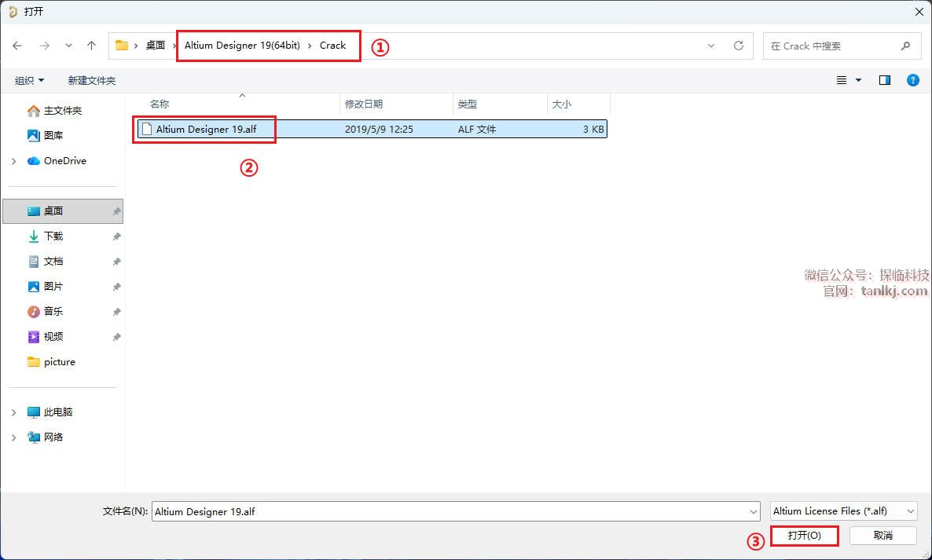Unpin 音乐 using its pin icon

tap(116, 312)
